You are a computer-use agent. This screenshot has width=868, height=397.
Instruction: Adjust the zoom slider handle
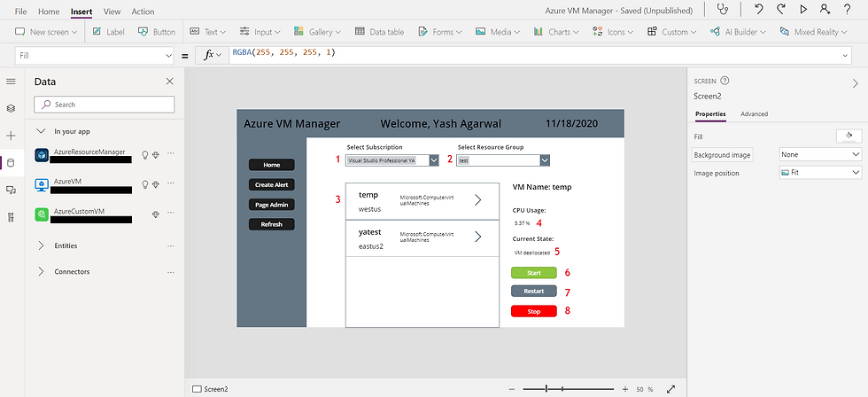click(546, 389)
